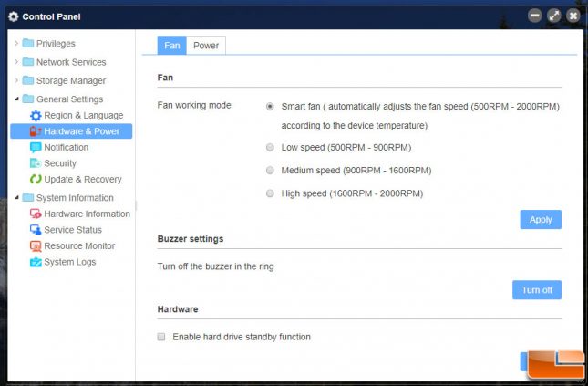
Task: Select Low speed fan mode
Action: (x=270, y=147)
